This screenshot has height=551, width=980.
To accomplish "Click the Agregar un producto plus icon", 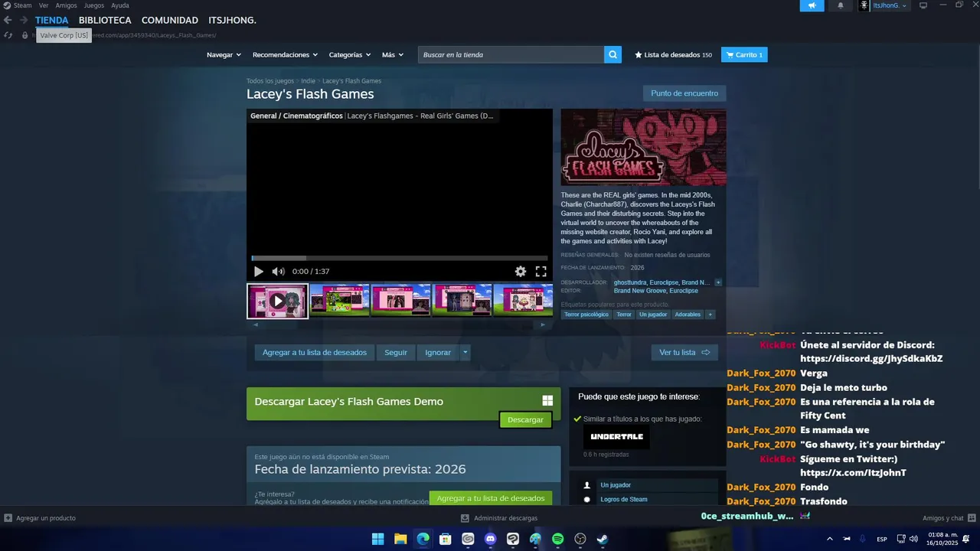I will tap(8, 518).
